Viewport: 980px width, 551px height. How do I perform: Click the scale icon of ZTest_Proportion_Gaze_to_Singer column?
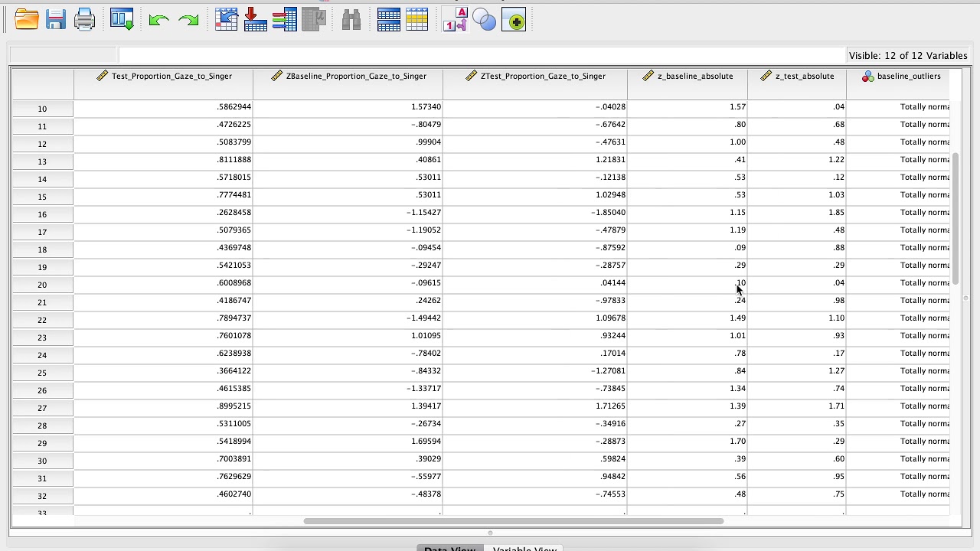pyautogui.click(x=472, y=76)
